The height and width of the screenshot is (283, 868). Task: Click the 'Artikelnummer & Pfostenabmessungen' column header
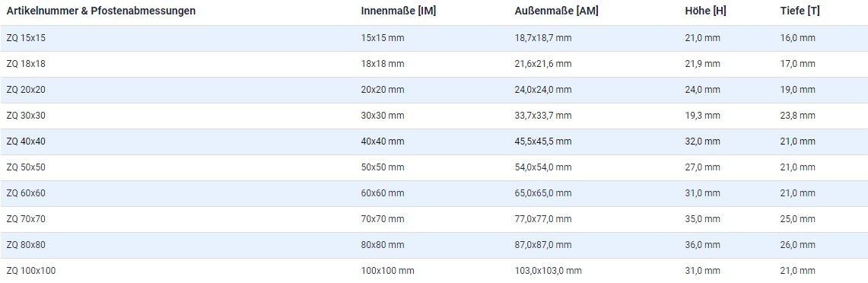click(x=100, y=11)
